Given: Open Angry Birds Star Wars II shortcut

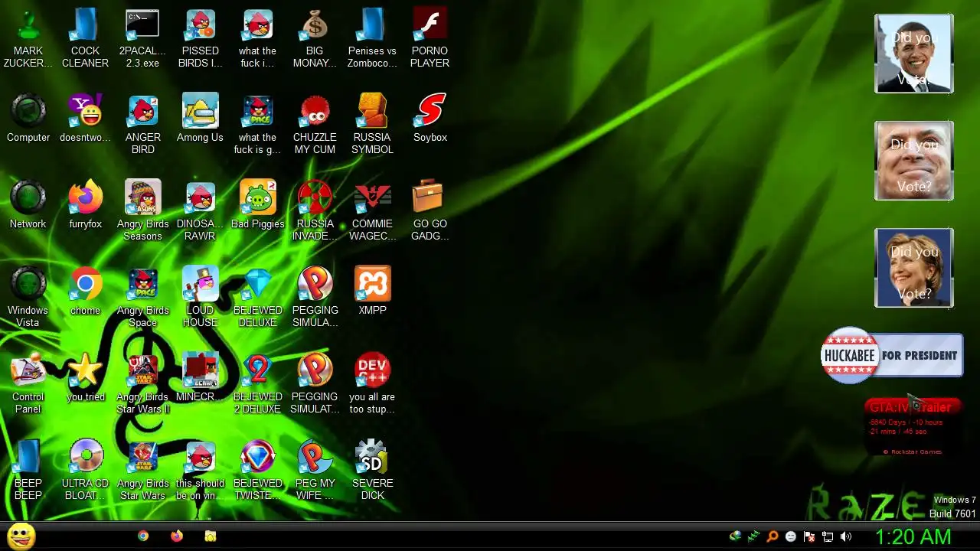Looking at the screenshot, I should point(143,384).
